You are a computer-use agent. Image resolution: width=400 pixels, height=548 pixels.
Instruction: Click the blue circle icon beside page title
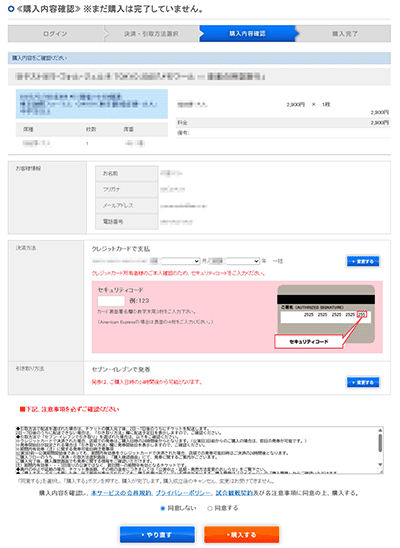(x=11, y=9)
